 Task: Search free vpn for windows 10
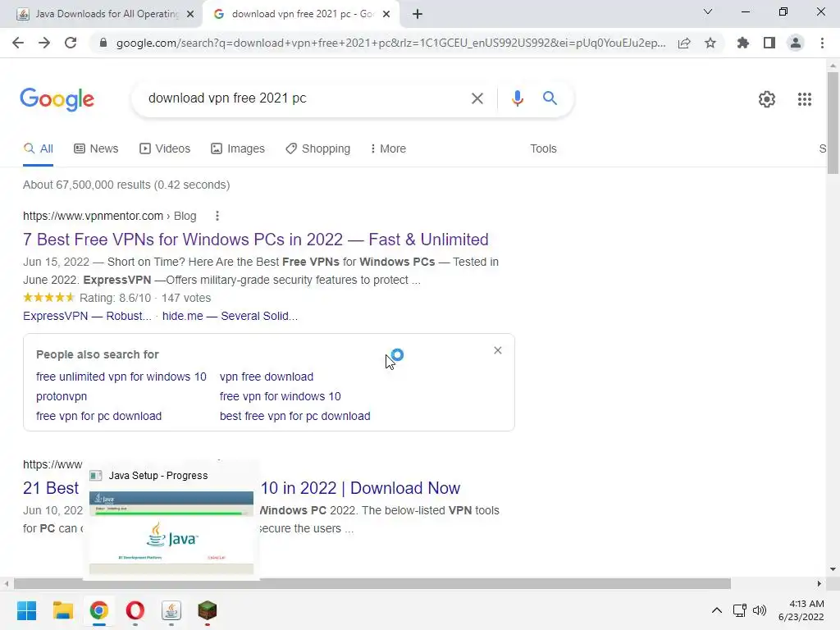point(281,396)
